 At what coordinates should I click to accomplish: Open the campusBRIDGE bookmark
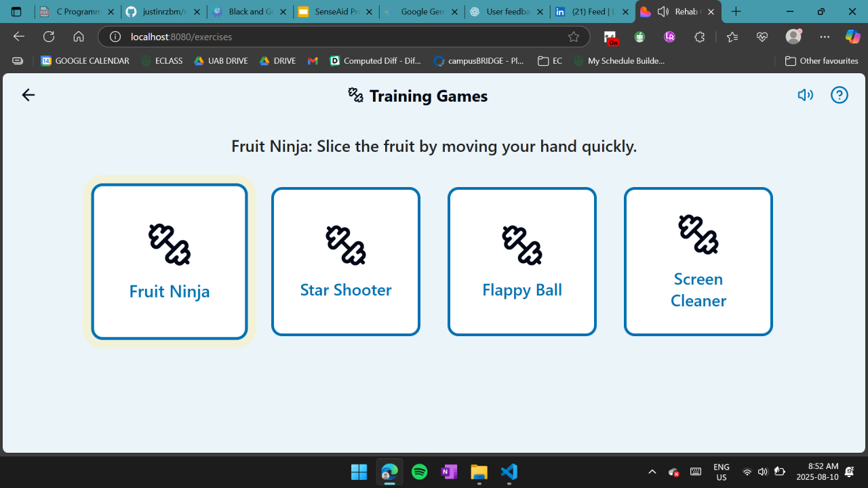pyautogui.click(x=479, y=61)
